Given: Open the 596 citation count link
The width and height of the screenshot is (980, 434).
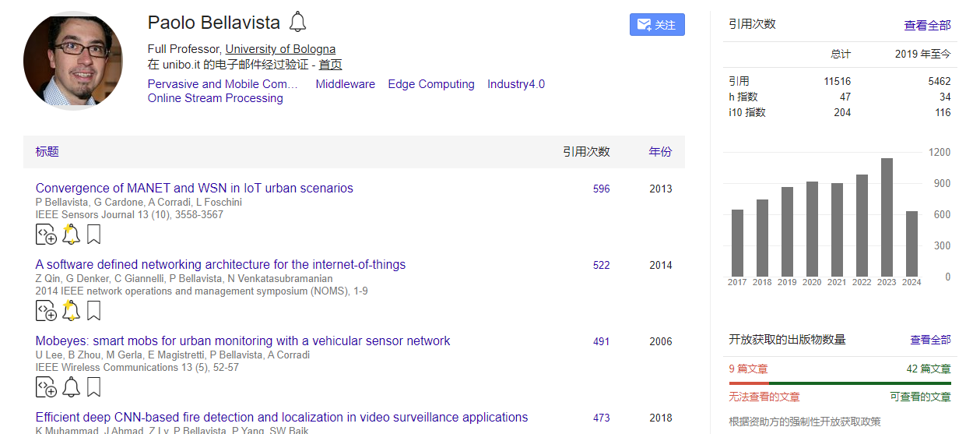Looking at the screenshot, I should pos(601,189).
